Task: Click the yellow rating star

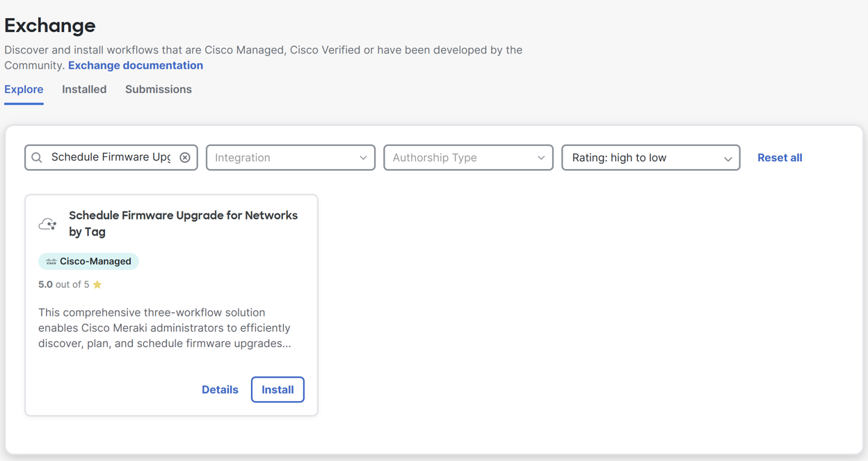Action: [97, 284]
